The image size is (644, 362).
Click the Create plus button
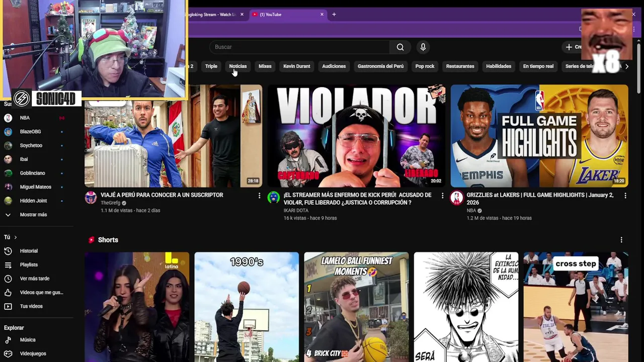pyautogui.click(x=572, y=47)
